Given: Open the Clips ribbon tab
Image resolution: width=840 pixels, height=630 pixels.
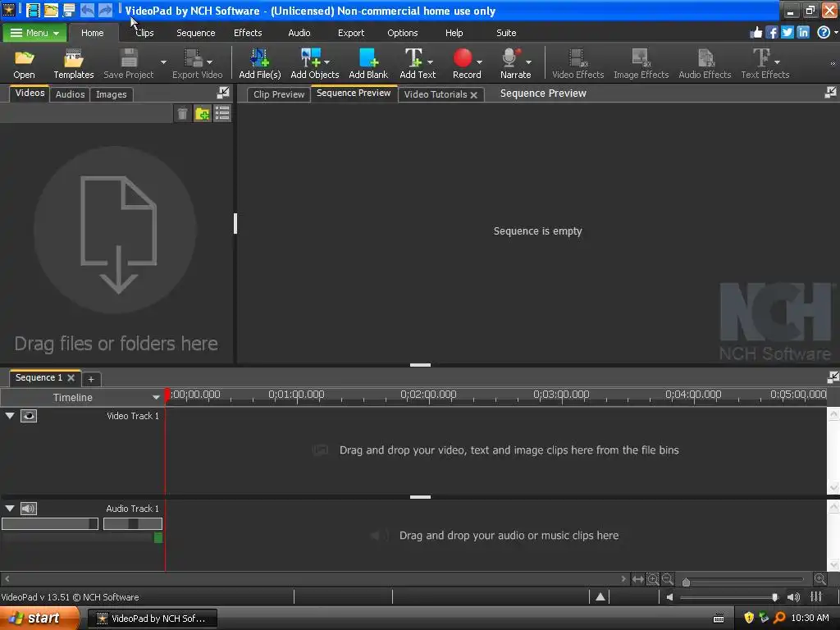Looking at the screenshot, I should [x=144, y=33].
